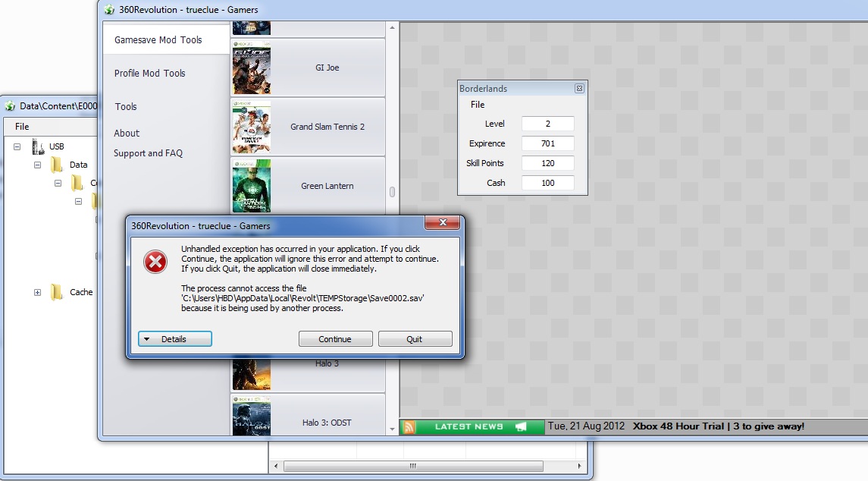
Task: Click the Skill Points input field
Action: (547, 163)
